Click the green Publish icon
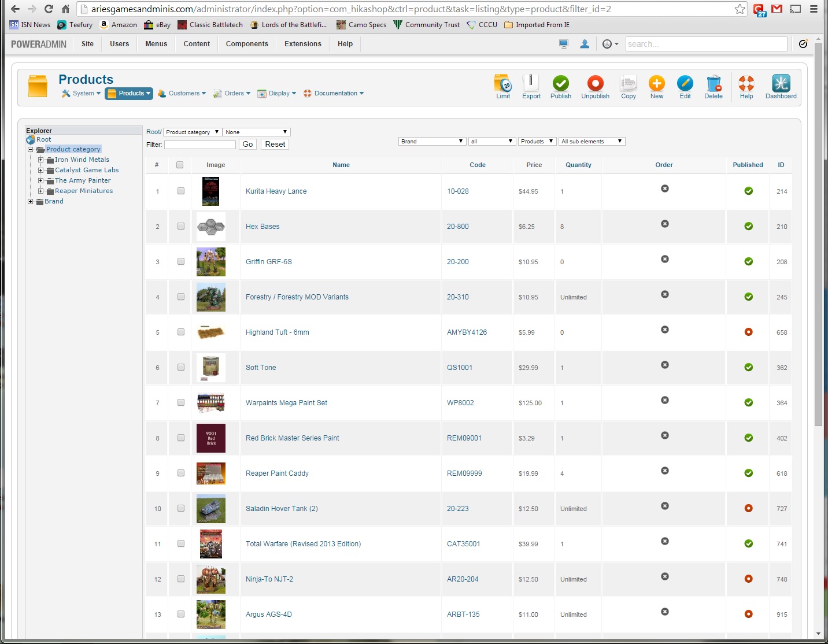Image resolution: width=828 pixels, height=644 pixels. coord(560,84)
